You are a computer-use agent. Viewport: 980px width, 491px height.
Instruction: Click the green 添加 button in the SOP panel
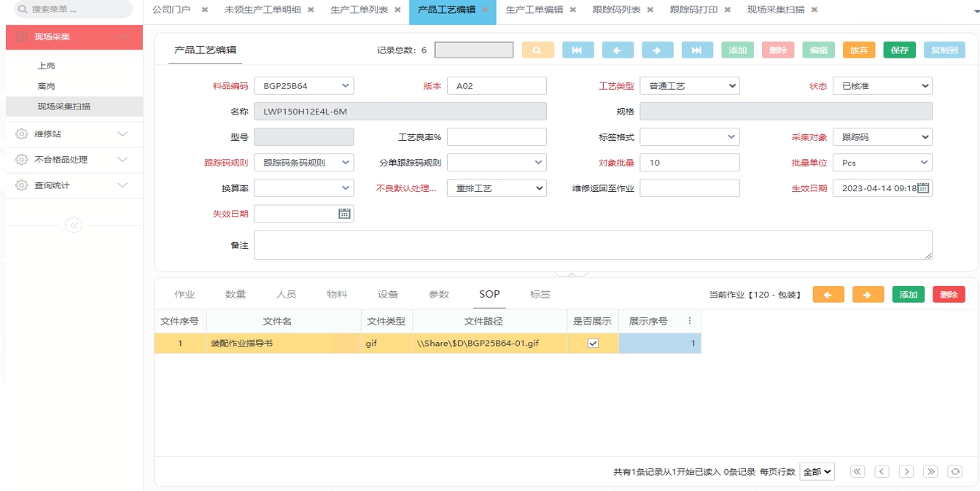[908, 295]
